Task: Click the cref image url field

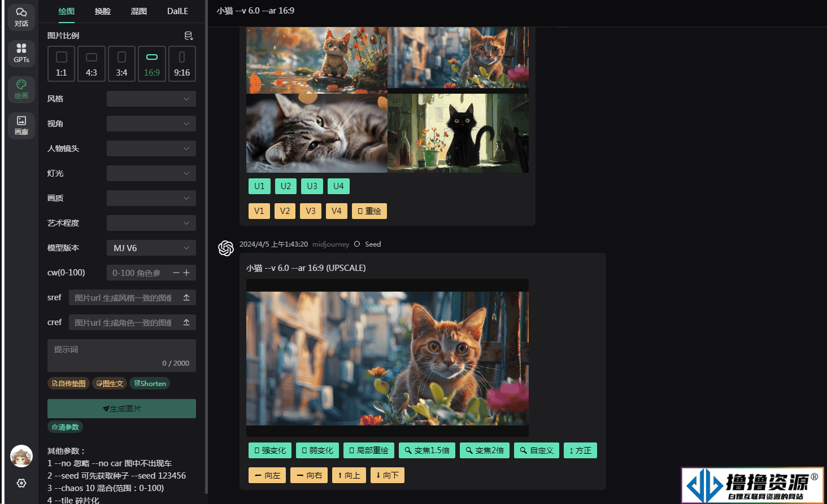Action: pos(124,322)
